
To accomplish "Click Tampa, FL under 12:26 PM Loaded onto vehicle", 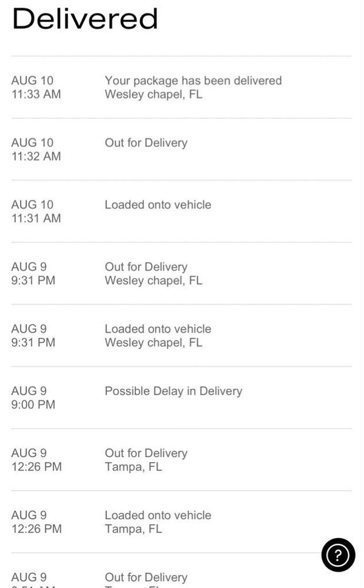I will 133,529.
